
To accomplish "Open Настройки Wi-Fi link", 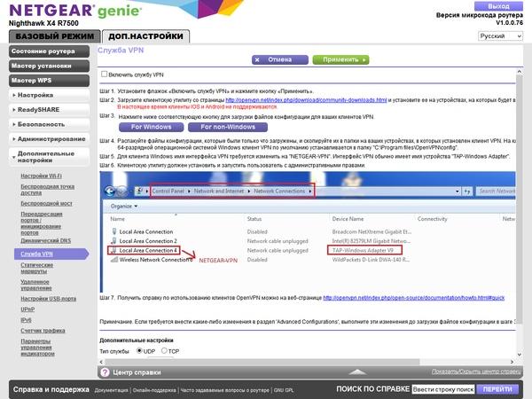I will [41, 176].
